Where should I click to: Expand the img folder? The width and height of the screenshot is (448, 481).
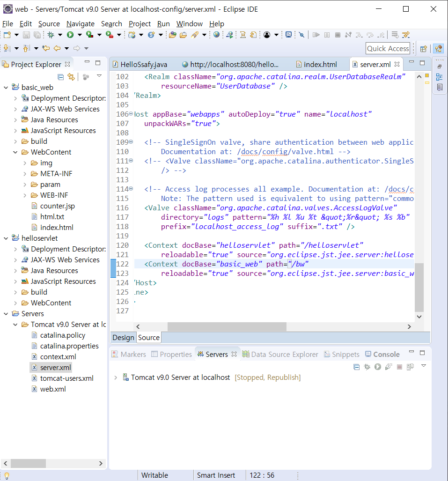[24, 163]
